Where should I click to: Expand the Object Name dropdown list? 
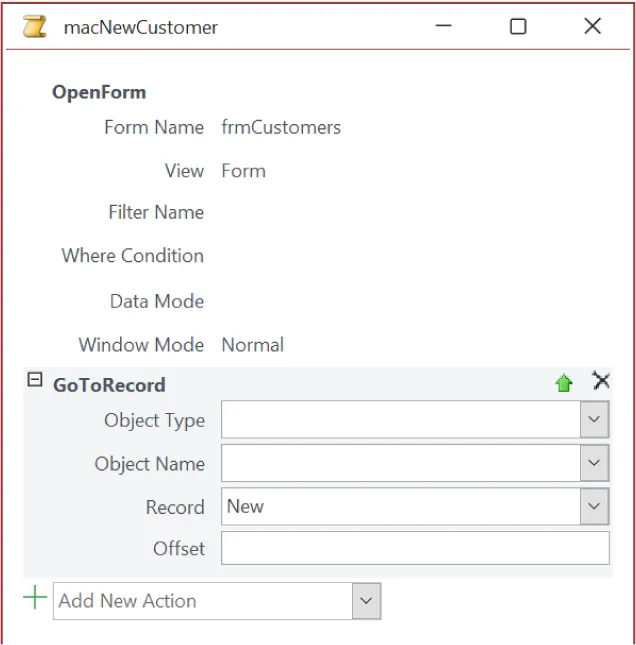[x=594, y=463]
